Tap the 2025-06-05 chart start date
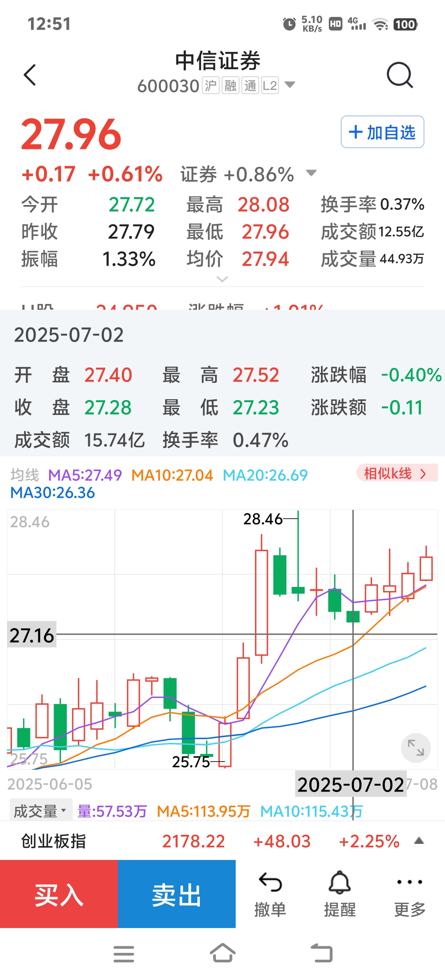Image resolution: width=445 pixels, height=980 pixels. [x=50, y=784]
